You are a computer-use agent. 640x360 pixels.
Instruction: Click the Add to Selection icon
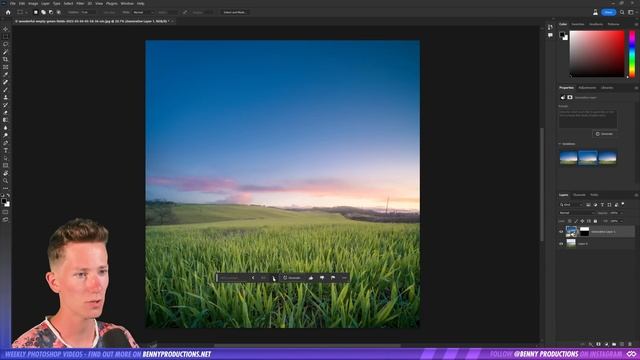(x=43, y=12)
